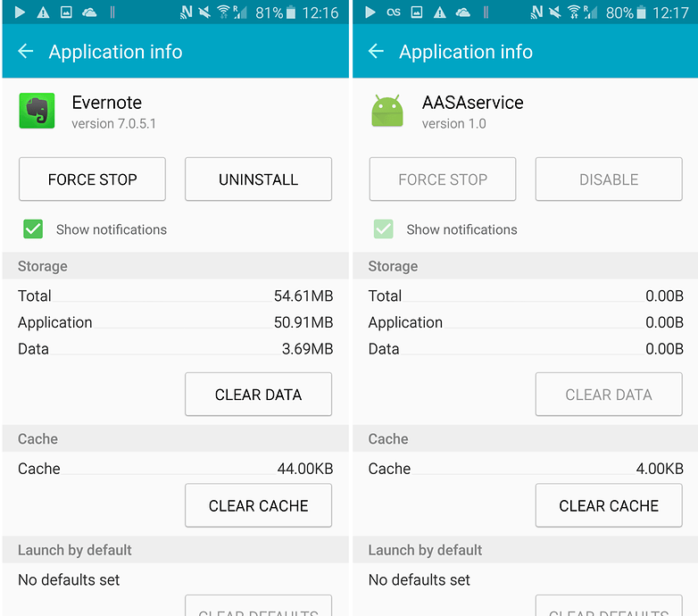698x616 pixels.
Task: Clear AASAservice's 4.00KB cache
Action: coord(609,505)
